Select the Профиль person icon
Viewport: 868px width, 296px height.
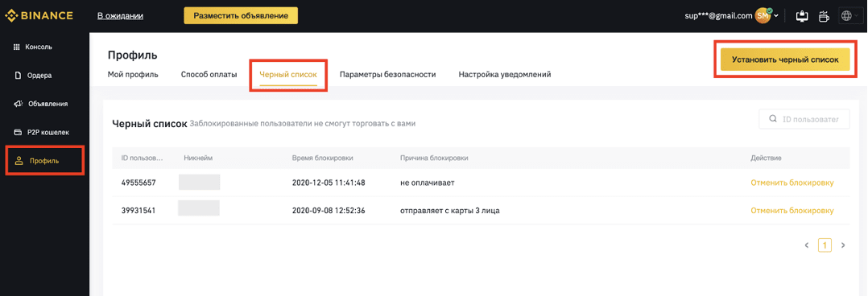[x=19, y=161]
